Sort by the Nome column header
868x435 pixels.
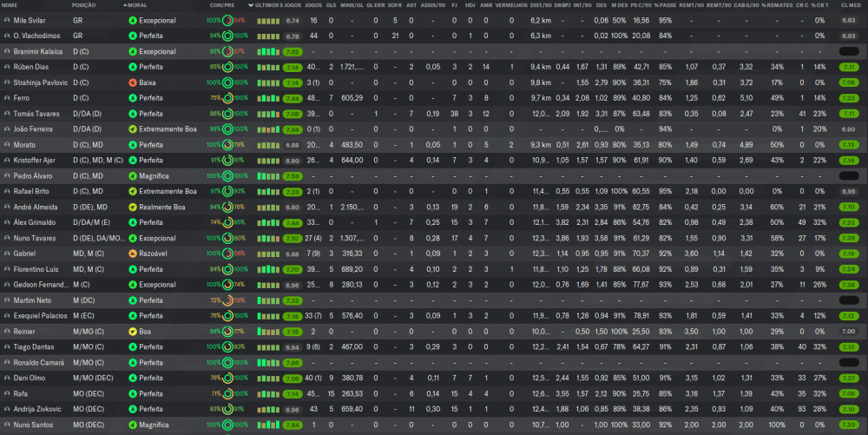(x=10, y=5)
